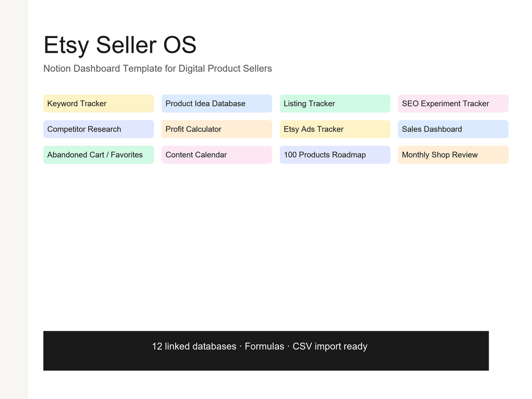Click the 'CSV import ready' text
This screenshot has width=532, height=399.
pos(330,347)
